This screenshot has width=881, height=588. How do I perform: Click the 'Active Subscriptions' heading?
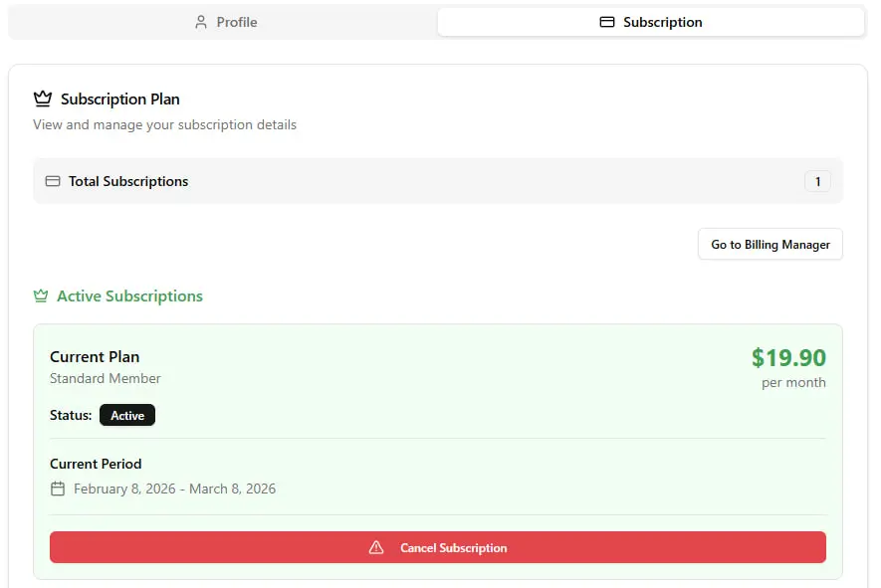pyautogui.click(x=129, y=295)
